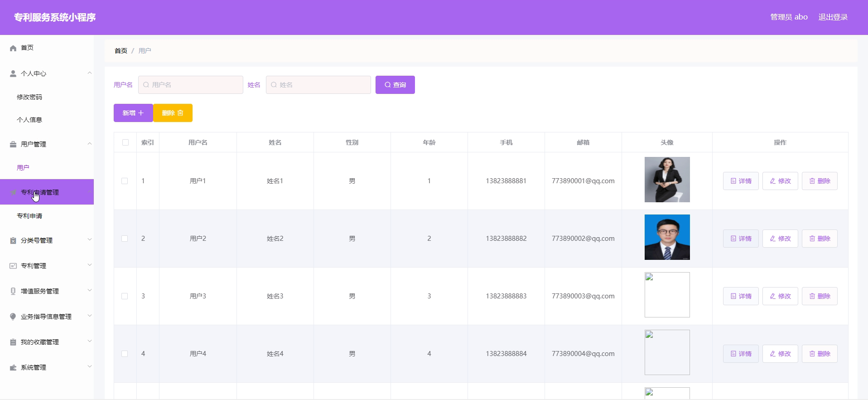868x400 pixels.
Task: Expand the 系统管理 chevron
Action: click(x=89, y=367)
